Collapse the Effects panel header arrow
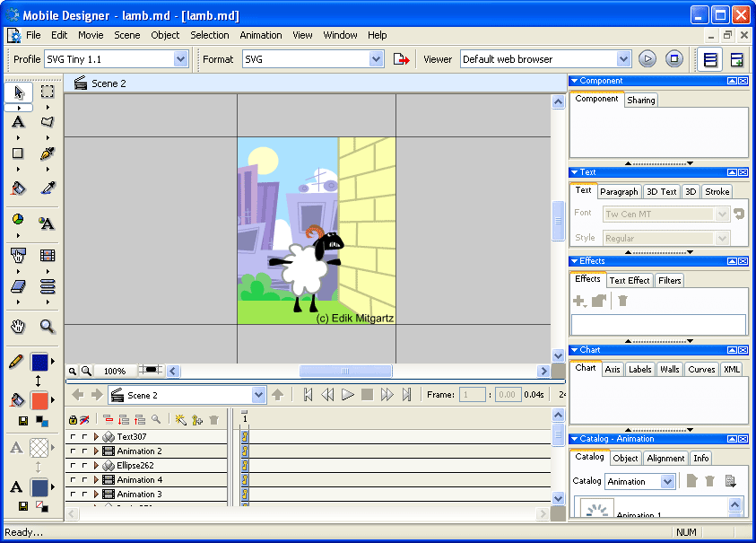 [574, 261]
